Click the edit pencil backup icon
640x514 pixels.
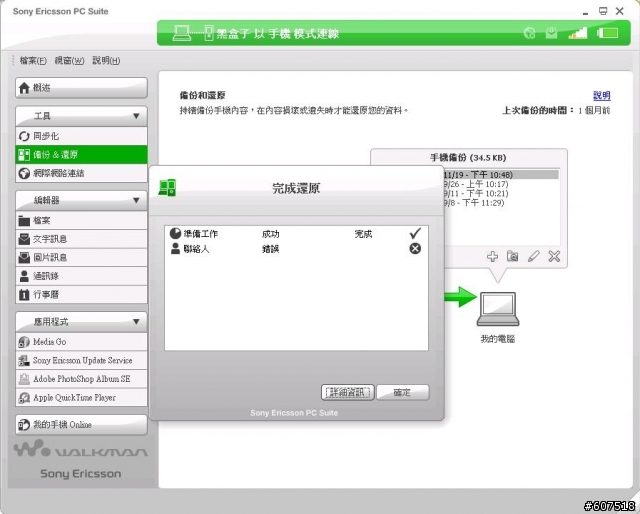(x=533, y=256)
